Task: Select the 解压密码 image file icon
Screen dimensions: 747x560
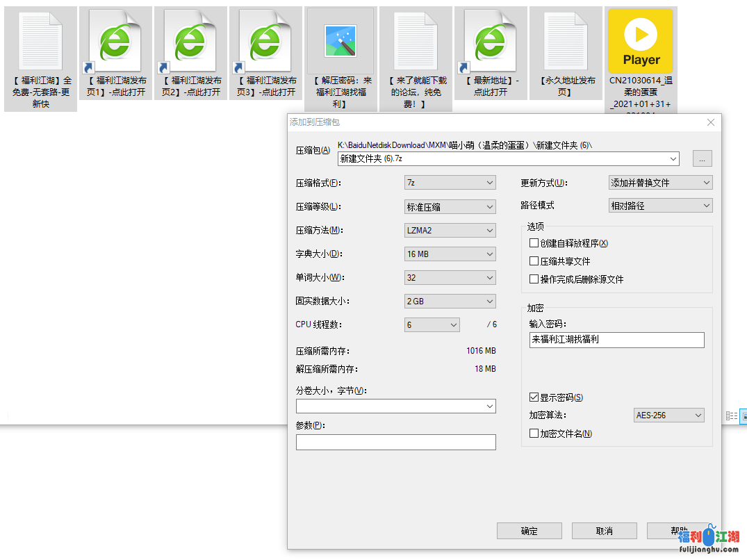Action: [340, 42]
